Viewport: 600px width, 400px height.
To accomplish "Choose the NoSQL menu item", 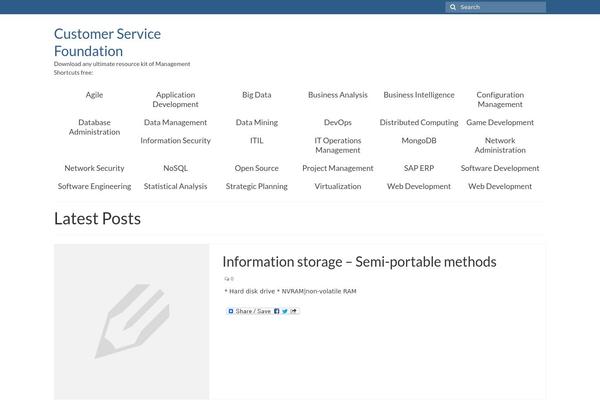I will click(175, 168).
